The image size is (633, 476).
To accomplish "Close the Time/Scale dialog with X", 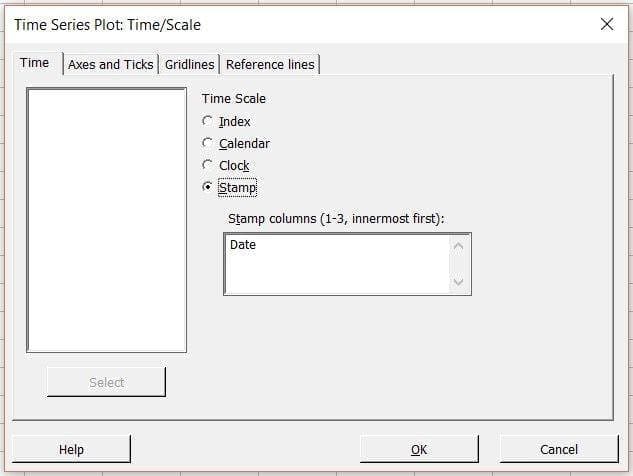I will click(x=606, y=24).
